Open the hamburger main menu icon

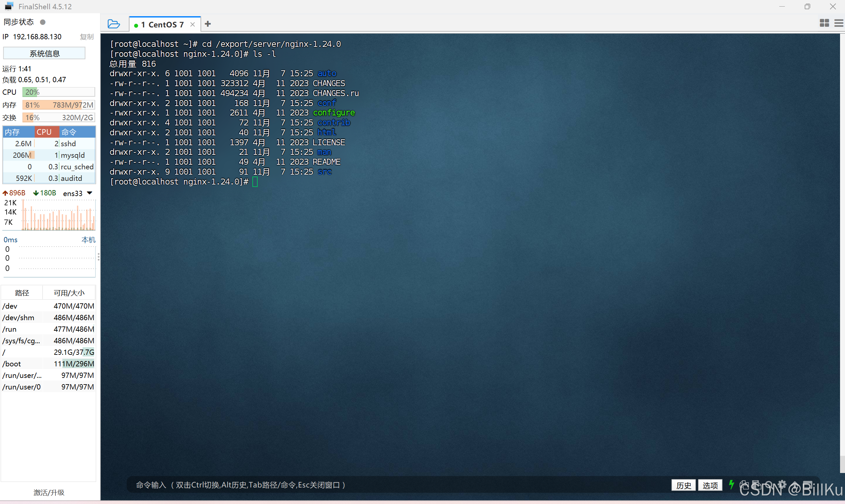pos(839,23)
